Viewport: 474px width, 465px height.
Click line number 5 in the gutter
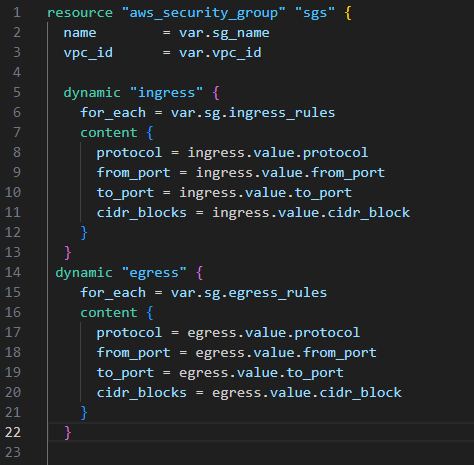tap(17, 93)
